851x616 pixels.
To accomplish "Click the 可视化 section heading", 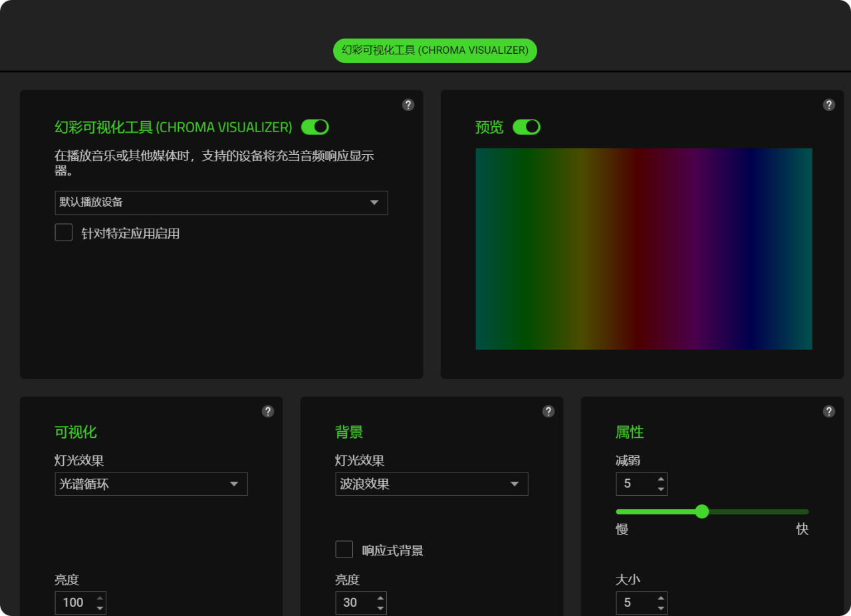I will [x=76, y=432].
